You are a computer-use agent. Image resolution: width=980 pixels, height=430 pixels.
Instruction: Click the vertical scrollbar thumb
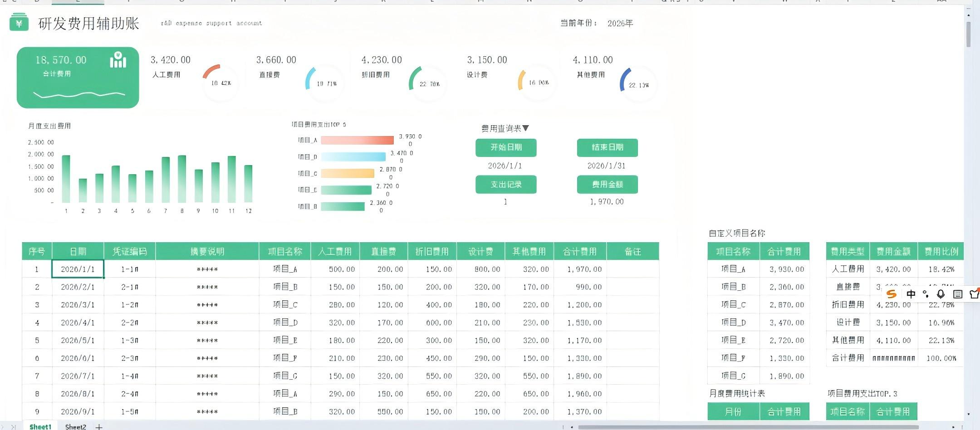tap(968, 34)
